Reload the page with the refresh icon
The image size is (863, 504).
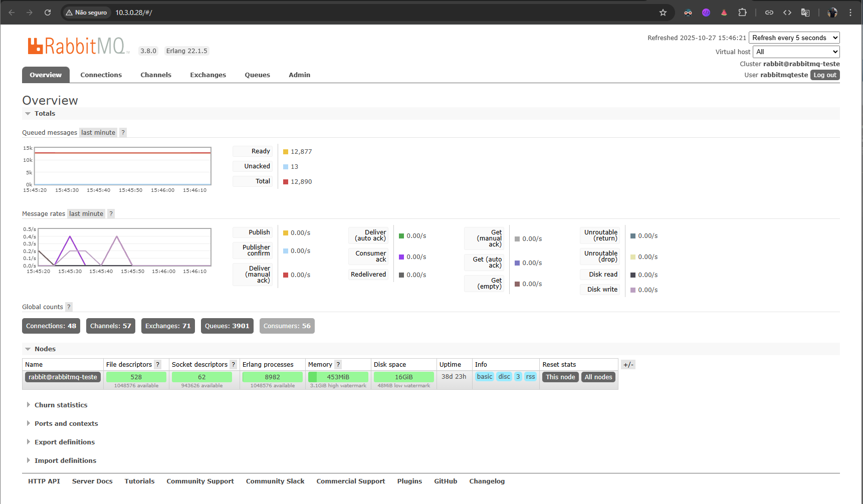(48, 13)
